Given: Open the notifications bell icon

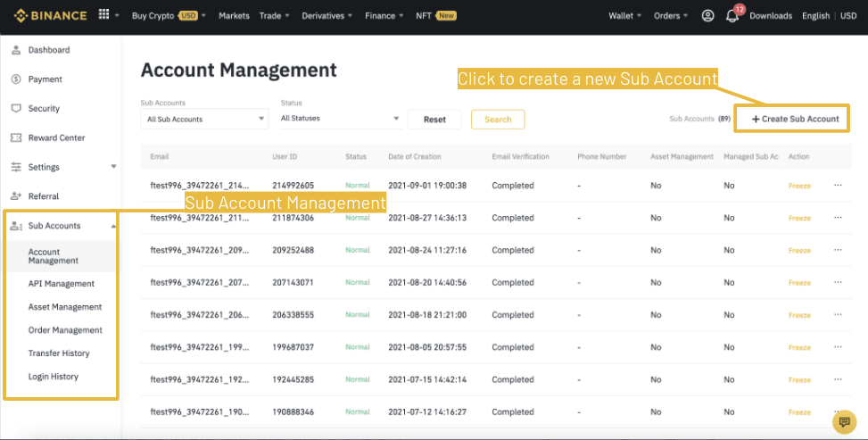Looking at the screenshot, I should pyautogui.click(x=732, y=16).
